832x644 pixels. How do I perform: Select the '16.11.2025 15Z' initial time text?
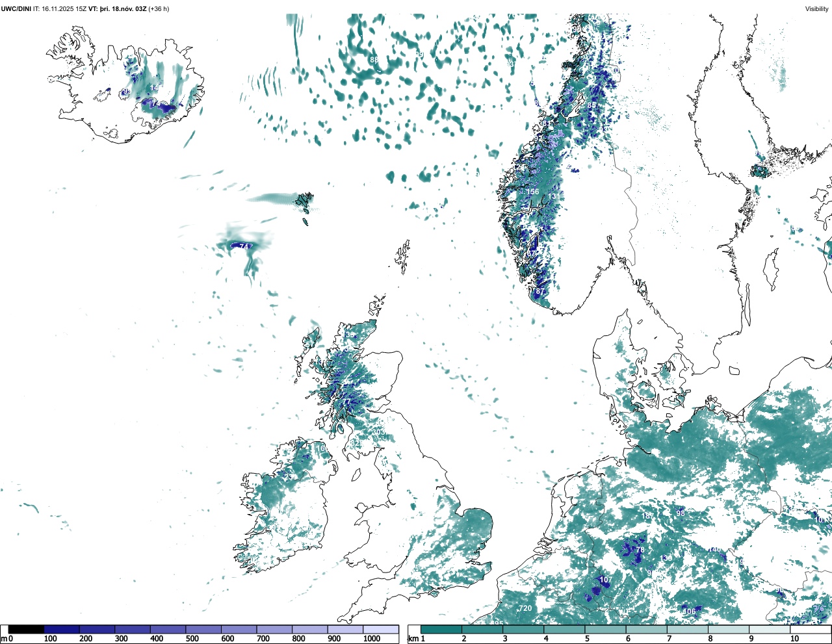click(x=63, y=9)
